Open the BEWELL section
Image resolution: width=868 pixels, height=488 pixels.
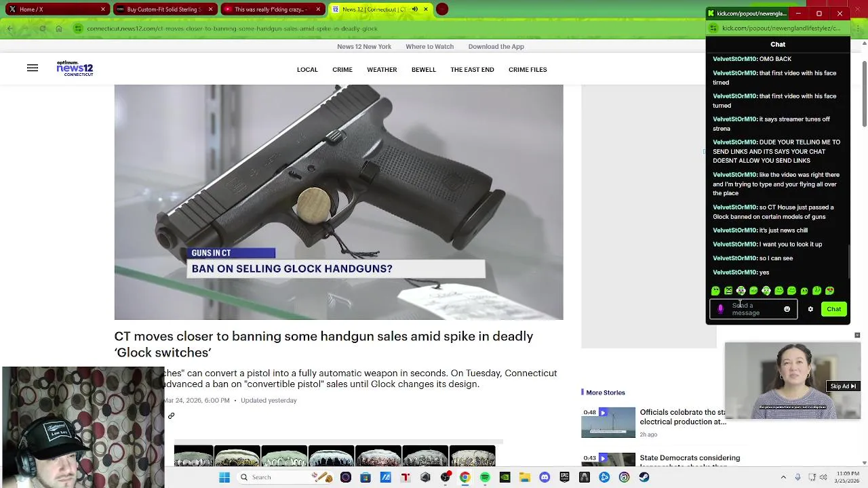(424, 70)
